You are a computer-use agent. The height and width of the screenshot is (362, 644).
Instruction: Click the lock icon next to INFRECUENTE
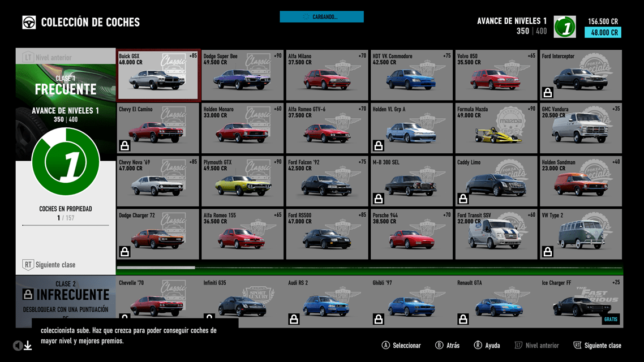[28, 294]
